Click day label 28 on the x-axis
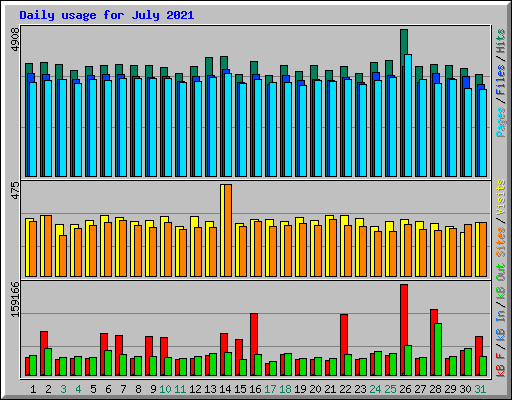This screenshot has height=400, width=512. [435, 389]
